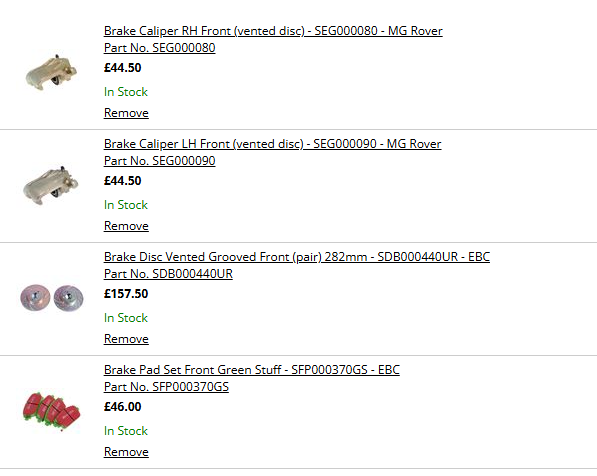Open the LH Front Brake Caliper product image
The image size is (597, 476).
[x=51, y=185]
